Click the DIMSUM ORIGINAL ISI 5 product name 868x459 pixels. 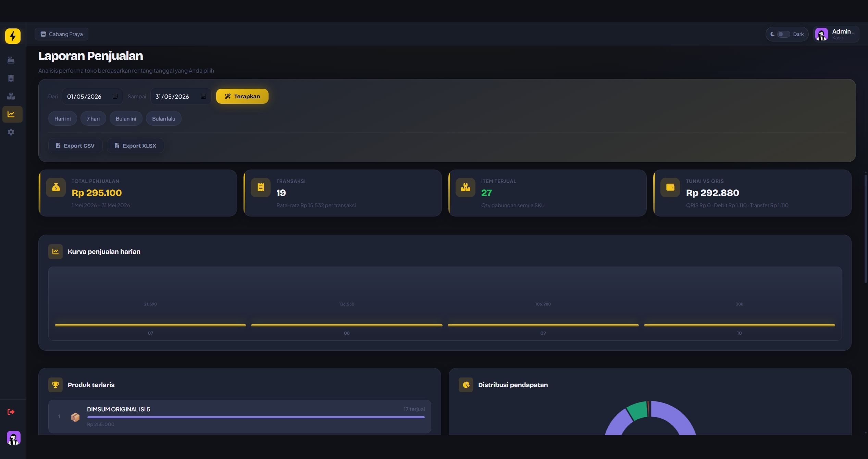(119, 409)
